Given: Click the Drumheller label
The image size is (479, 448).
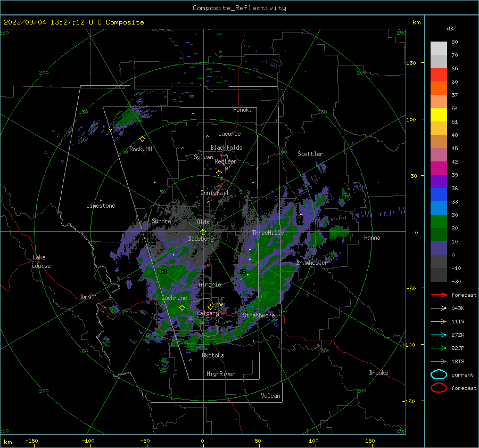Looking at the screenshot, I should click(x=311, y=263).
